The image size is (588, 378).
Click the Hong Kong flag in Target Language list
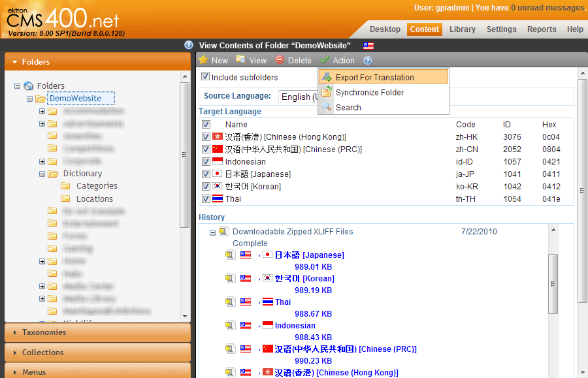pos(217,136)
